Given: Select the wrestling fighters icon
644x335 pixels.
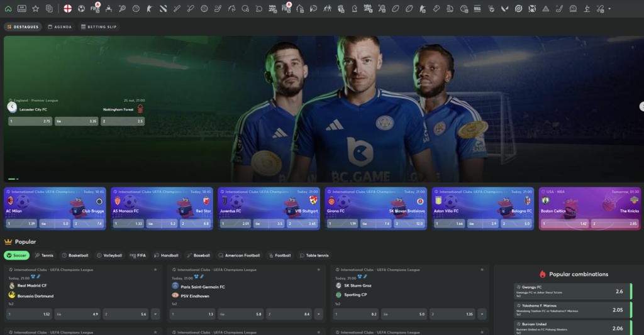Looking at the screenshot, I should pyautogui.click(x=327, y=9).
